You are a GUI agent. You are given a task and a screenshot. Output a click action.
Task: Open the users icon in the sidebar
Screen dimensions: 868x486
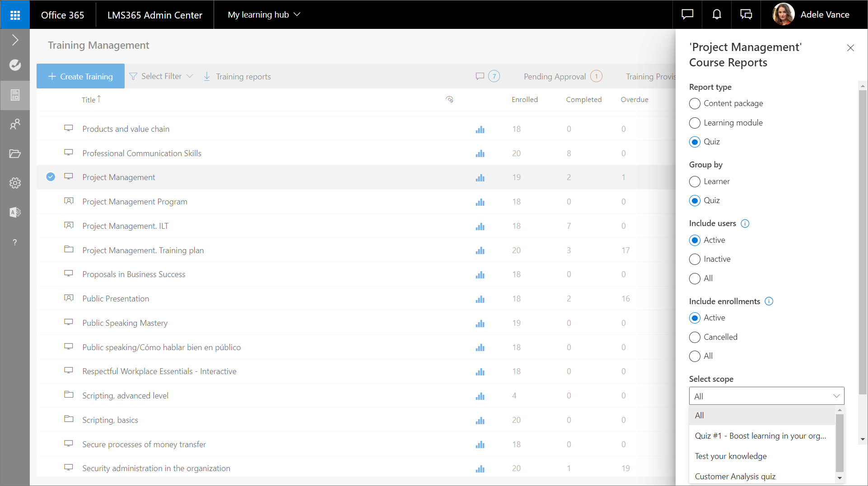(x=15, y=124)
